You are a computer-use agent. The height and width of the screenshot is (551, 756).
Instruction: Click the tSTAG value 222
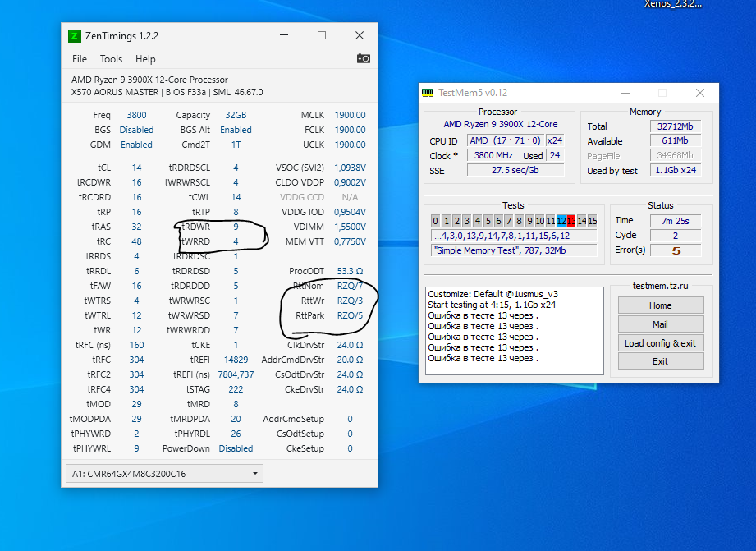[236, 389]
